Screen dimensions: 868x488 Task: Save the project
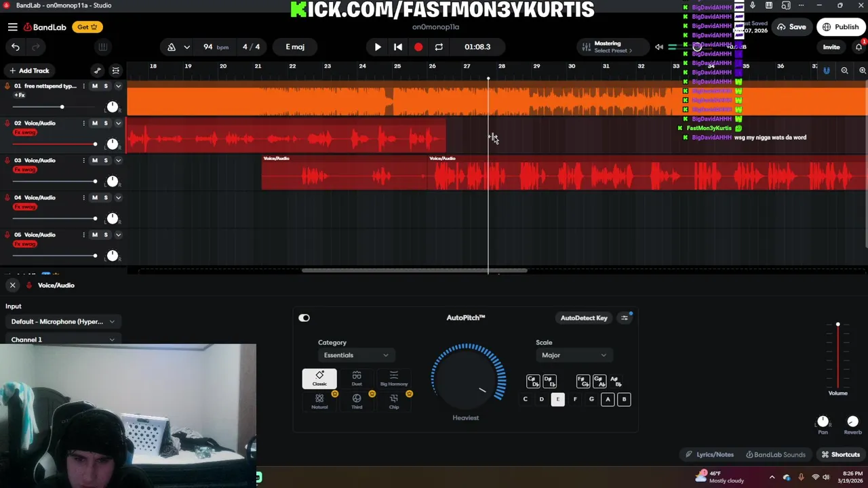pyautogui.click(x=791, y=27)
